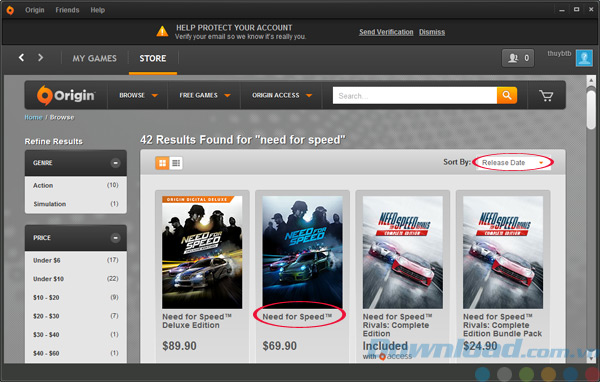Click the circled Need for Speed title

[297, 317]
